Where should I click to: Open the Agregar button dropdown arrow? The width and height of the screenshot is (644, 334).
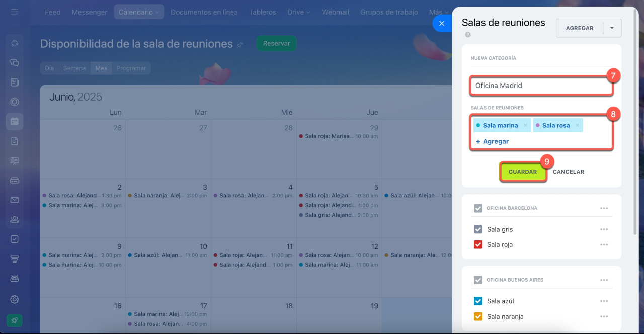[x=612, y=28]
